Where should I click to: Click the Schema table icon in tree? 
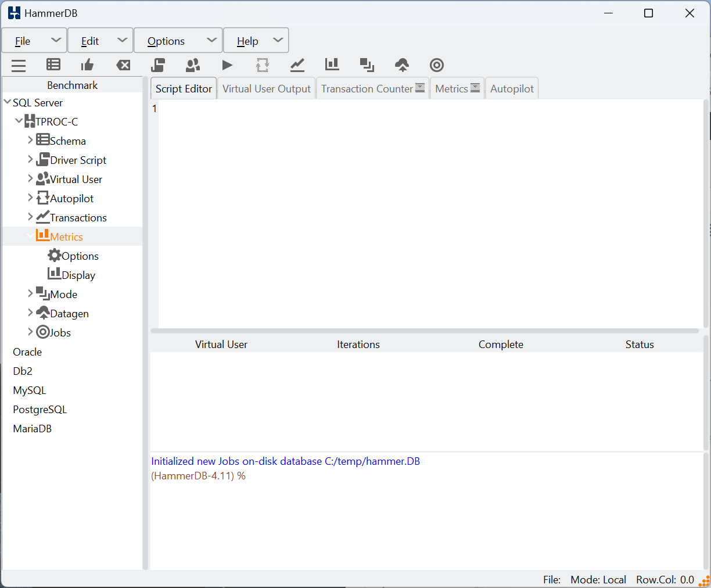(42, 139)
